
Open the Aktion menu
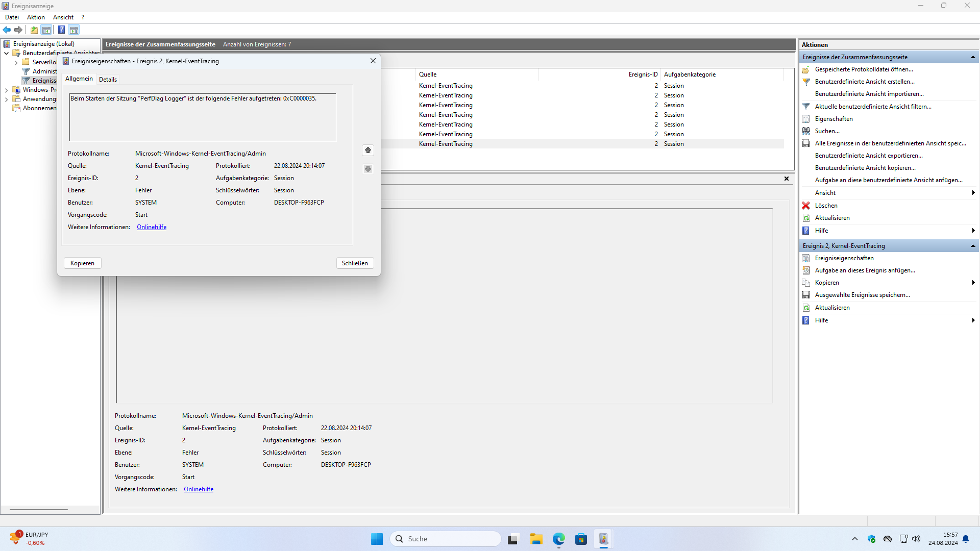tap(36, 17)
